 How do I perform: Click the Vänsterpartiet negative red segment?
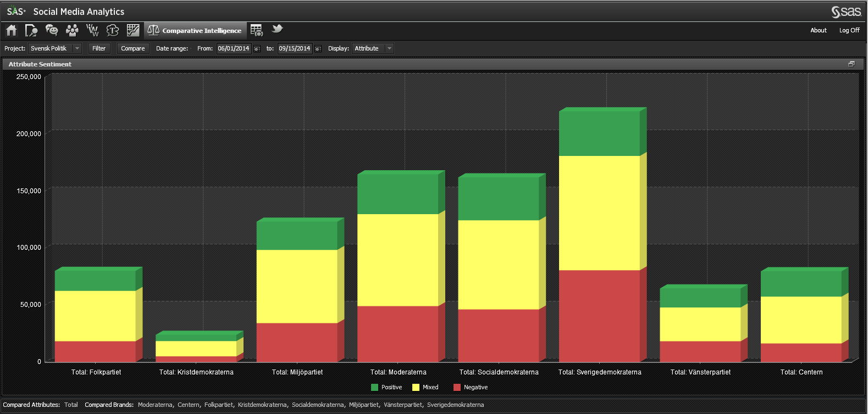tap(700, 351)
